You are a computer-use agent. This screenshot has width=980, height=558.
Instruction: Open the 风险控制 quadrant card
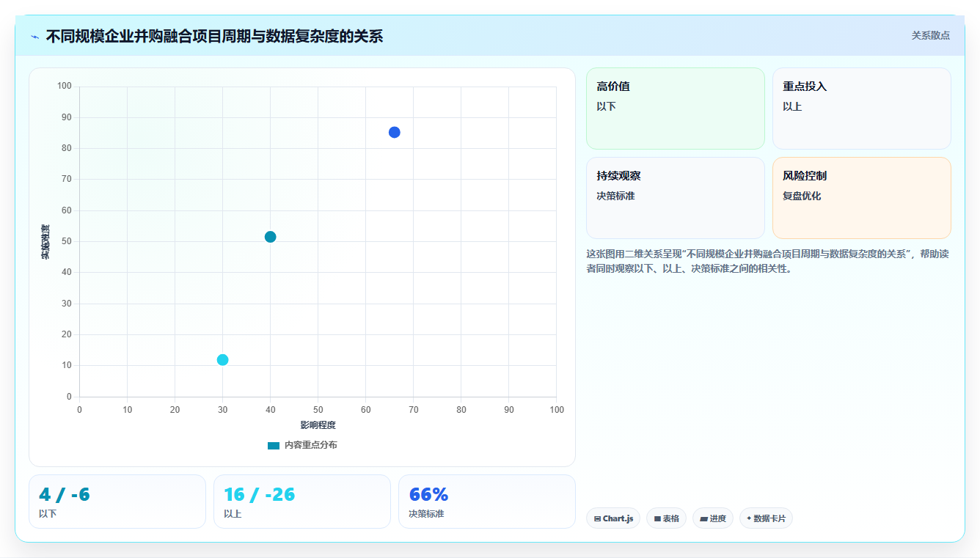pos(861,198)
